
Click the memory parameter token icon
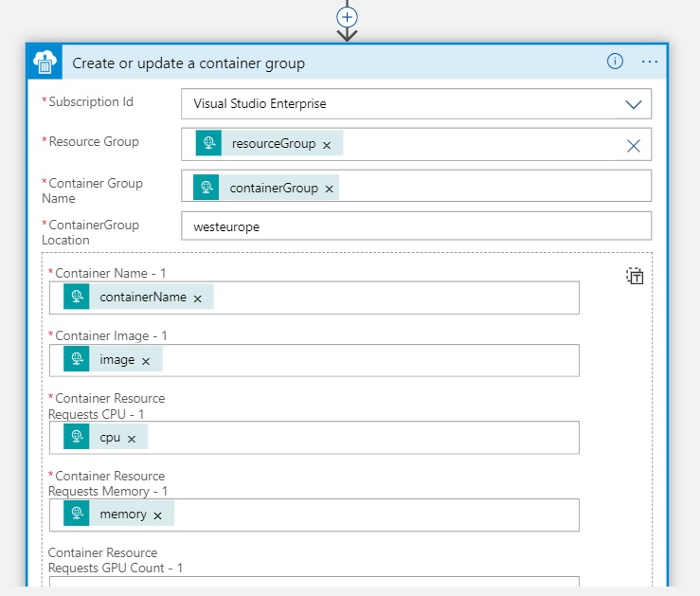[x=76, y=515]
